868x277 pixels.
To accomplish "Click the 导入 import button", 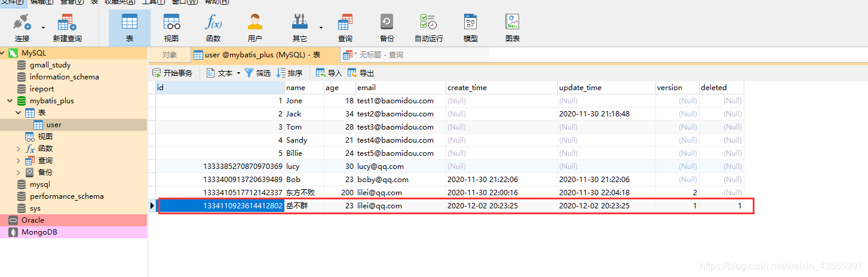I will (329, 73).
